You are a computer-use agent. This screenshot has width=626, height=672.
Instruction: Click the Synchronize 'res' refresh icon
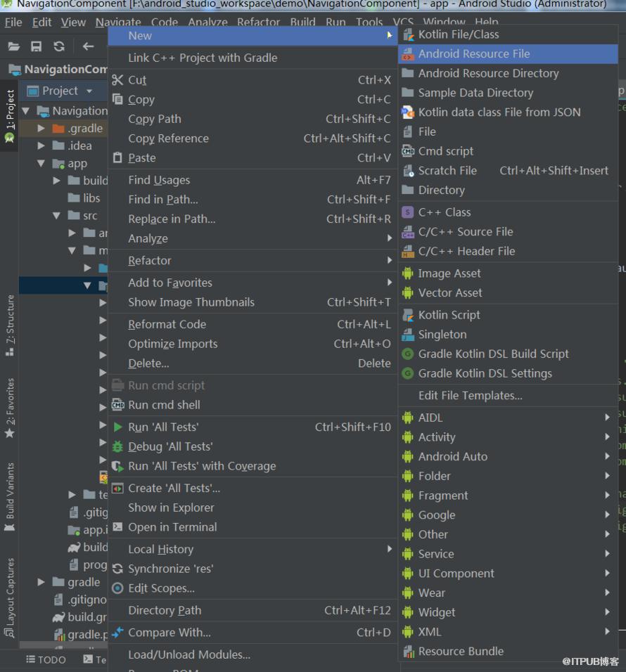117,569
